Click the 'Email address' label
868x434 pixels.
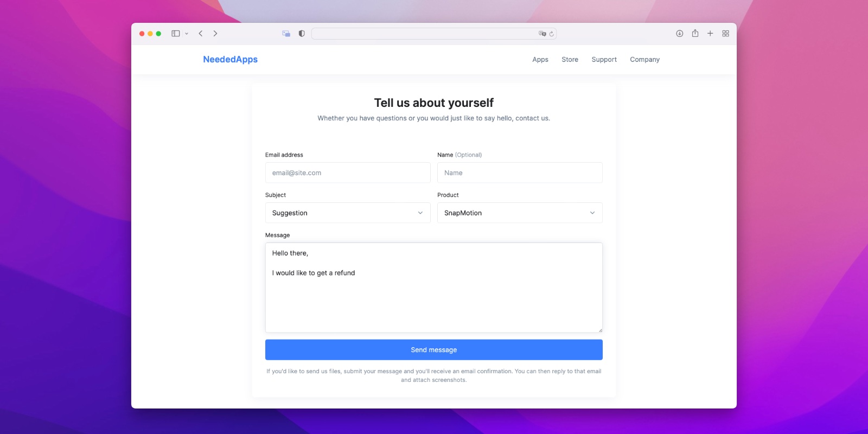tap(284, 155)
